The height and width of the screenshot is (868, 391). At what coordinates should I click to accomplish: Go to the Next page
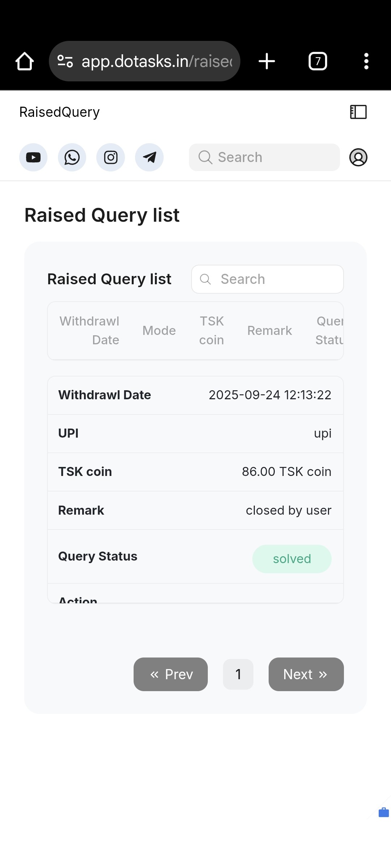click(306, 674)
